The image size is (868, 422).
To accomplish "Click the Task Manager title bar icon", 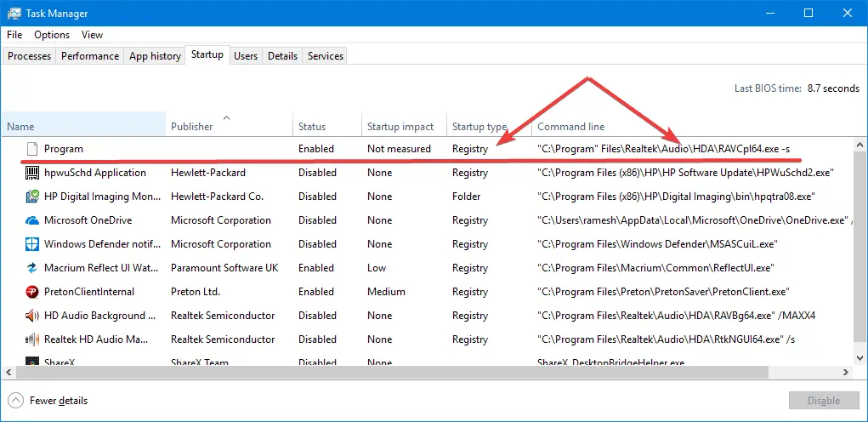I will (x=14, y=14).
